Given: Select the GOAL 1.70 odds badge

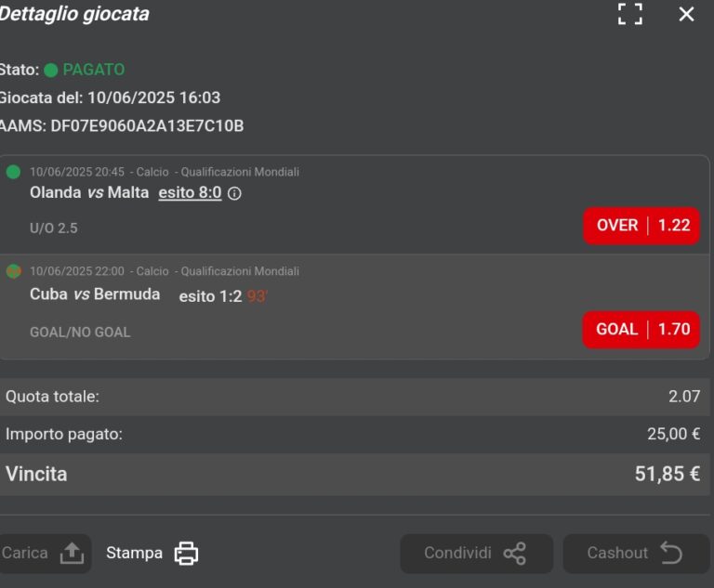Looking at the screenshot, I should (641, 330).
